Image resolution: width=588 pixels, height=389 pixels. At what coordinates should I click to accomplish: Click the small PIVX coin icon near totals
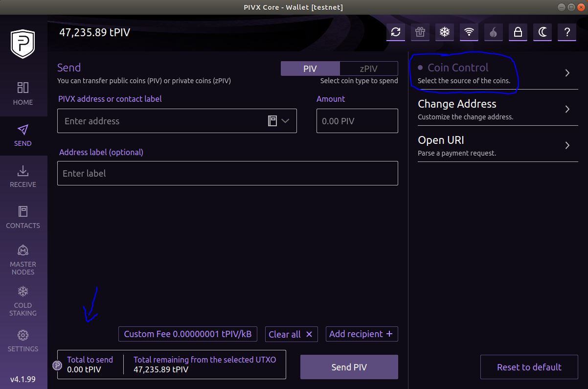coord(57,365)
